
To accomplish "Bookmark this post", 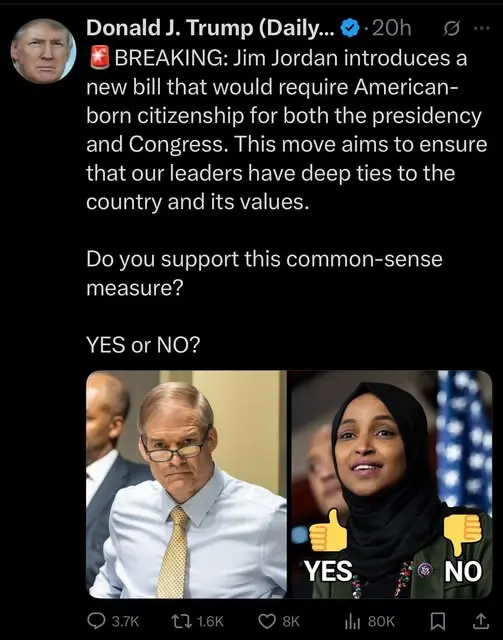I will pos(438,622).
